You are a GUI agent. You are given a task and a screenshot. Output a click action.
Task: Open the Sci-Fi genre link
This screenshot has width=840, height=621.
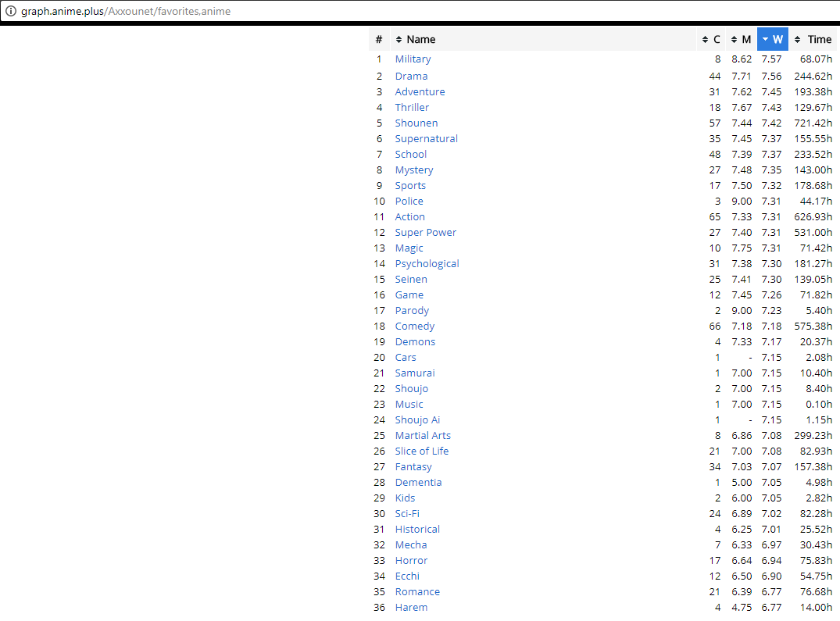click(406, 513)
